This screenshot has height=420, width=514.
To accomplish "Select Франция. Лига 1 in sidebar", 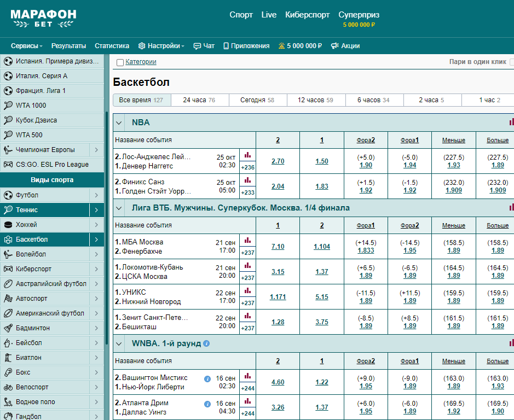I will click(x=52, y=91).
